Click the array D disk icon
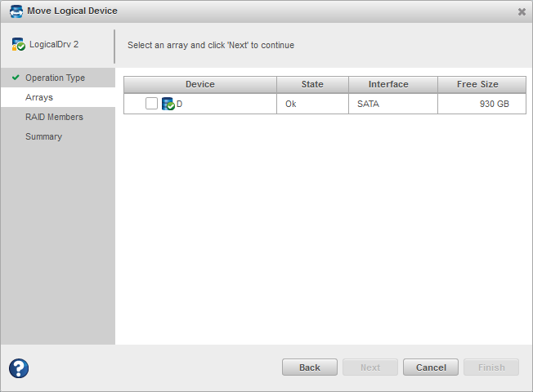The width and height of the screenshot is (533, 392). 168,104
